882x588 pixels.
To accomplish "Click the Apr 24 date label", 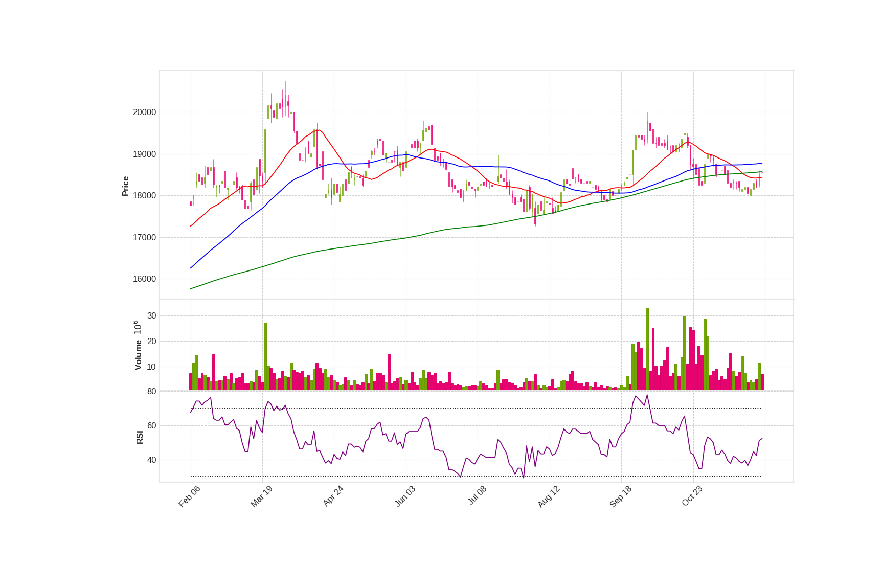I will coord(333,496).
